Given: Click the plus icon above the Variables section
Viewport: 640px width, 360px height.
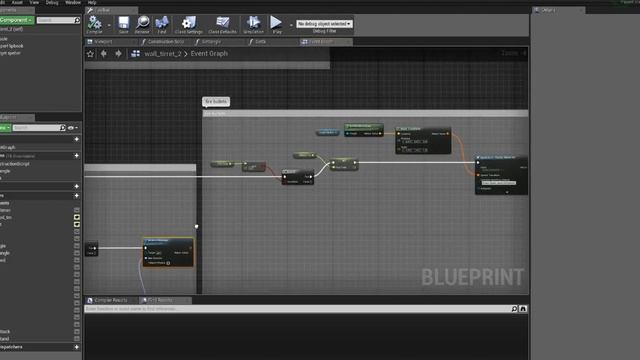Looking at the screenshot, I should (76, 186).
